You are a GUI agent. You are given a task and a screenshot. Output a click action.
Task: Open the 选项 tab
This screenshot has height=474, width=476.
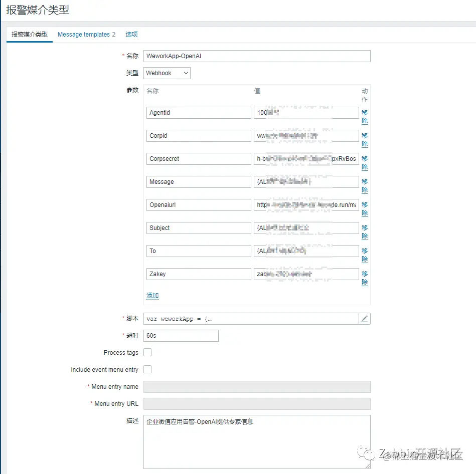(x=131, y=34)
